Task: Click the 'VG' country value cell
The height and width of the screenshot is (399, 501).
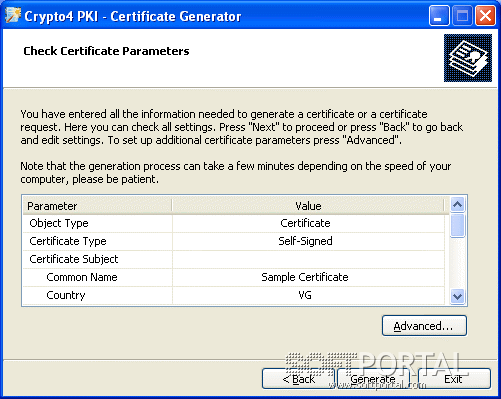Action: tap(308, 295)
